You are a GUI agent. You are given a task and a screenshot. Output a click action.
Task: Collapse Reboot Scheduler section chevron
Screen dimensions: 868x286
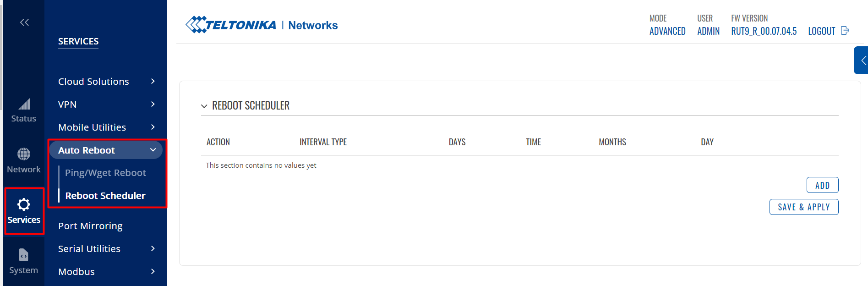pos(204,106)
